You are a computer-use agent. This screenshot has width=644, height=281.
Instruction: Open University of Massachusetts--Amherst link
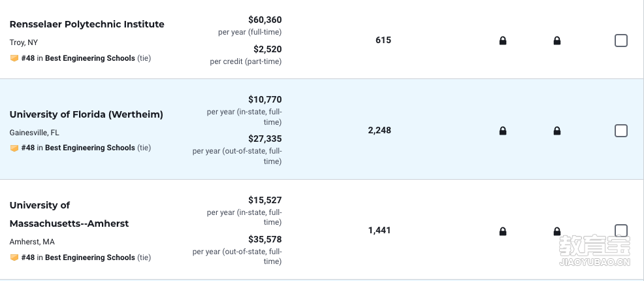[x=69, y=214]
